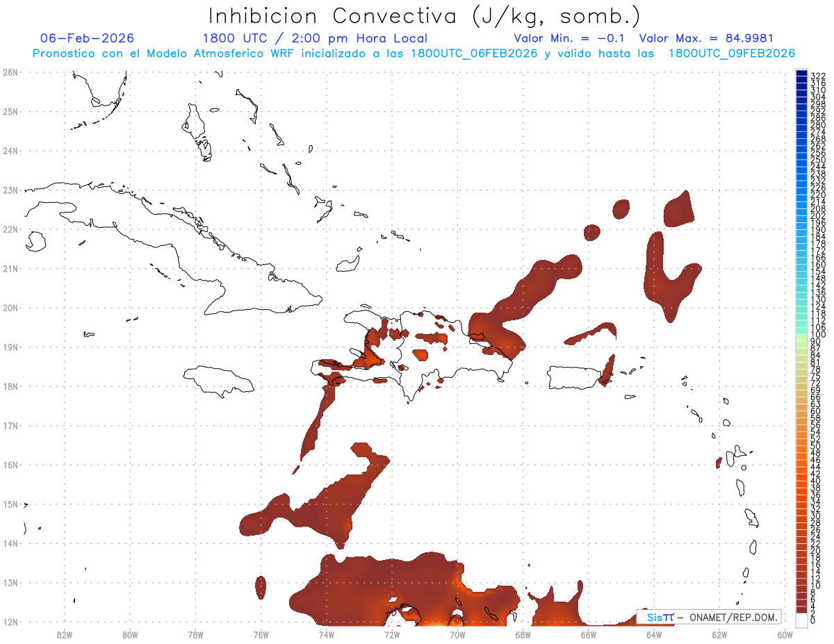Click '1800 UTC / 2:00 pm Hora Local'
This screenshot has width=834, height=644.
pos(315,38)
